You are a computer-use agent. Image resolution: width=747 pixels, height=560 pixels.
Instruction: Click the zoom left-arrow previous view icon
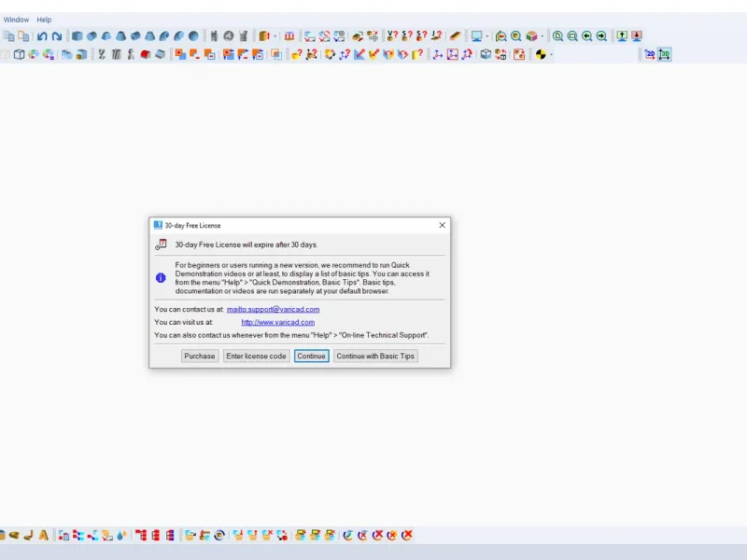tap(587, 36)
